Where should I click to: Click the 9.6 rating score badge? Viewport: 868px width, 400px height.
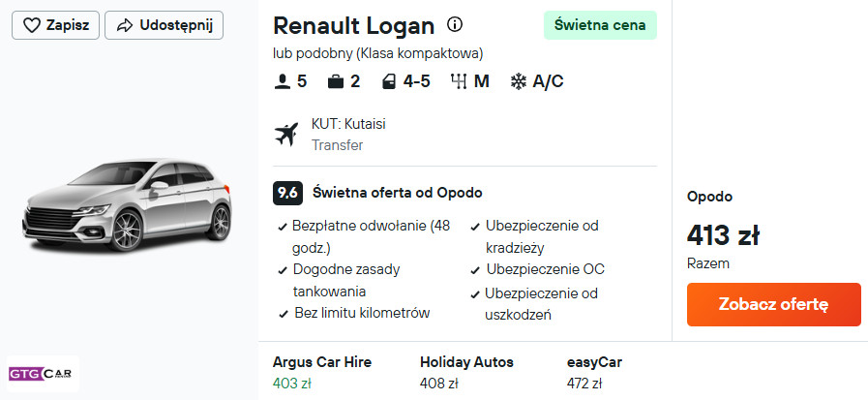coord(287,193)
